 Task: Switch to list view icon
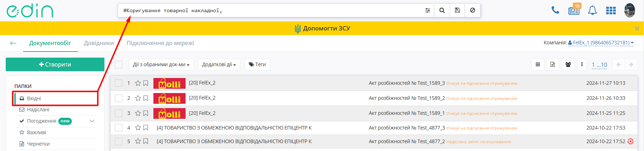coord(537,64)
